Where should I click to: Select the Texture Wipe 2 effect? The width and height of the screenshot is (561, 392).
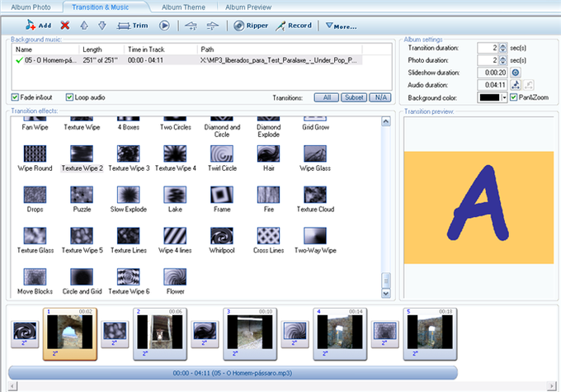82,158
